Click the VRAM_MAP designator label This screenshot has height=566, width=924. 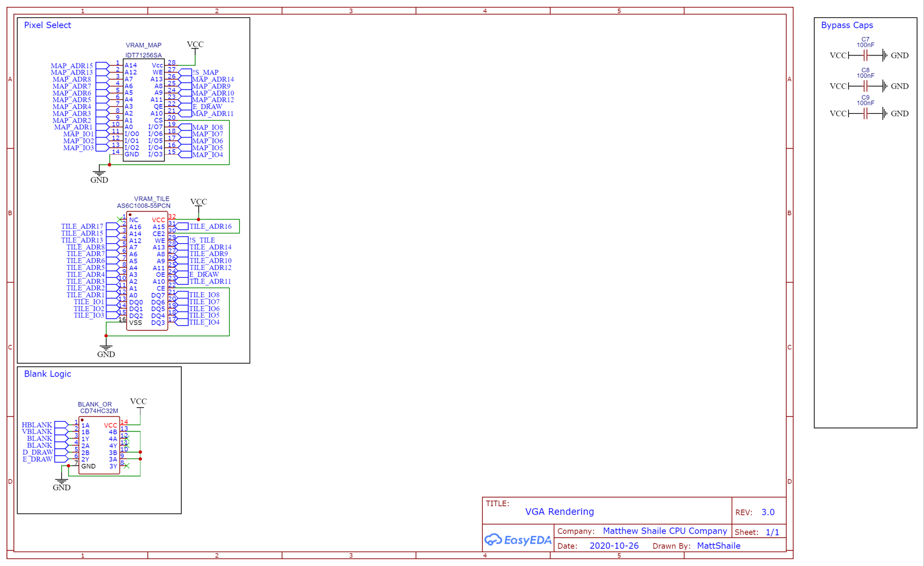(x=144, y=45)
